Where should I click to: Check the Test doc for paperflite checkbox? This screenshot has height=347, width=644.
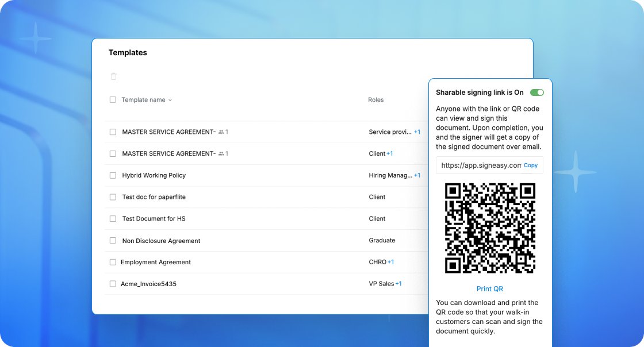coord(113,197)
